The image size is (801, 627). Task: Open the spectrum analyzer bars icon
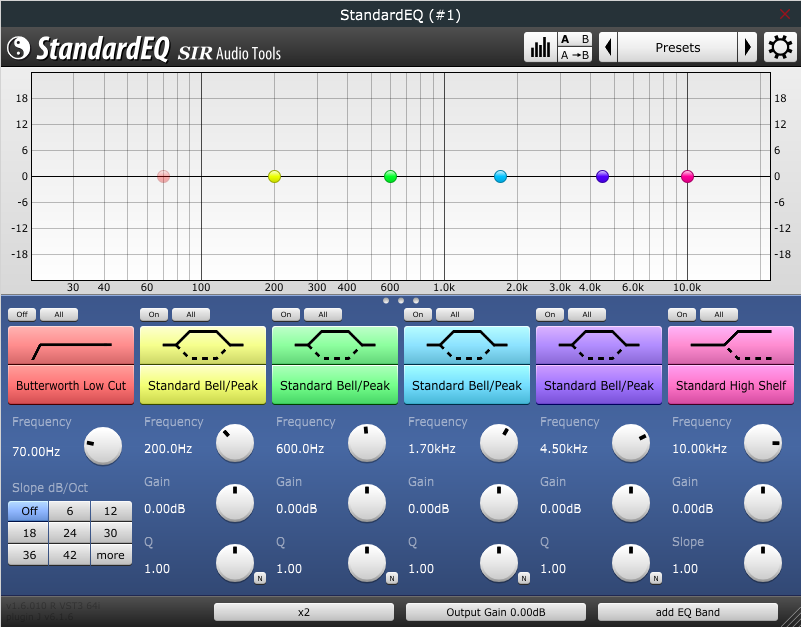540,48
